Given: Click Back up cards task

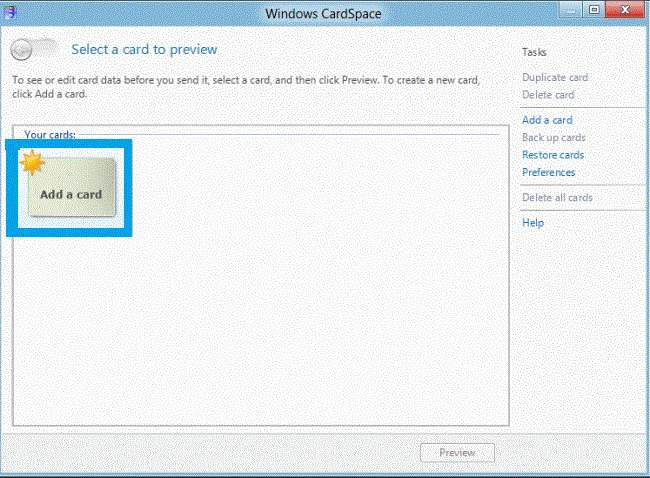Looking at the screenshot, I should [554, 138].
